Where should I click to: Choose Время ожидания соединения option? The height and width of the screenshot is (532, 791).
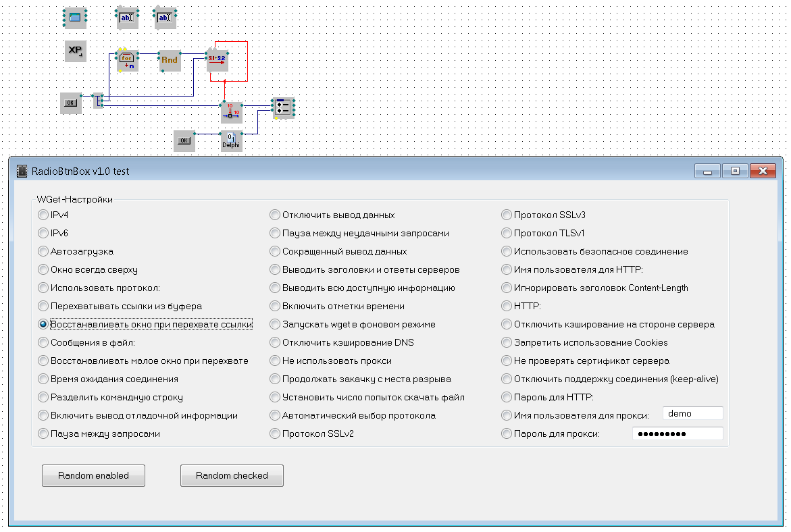[108, 379]
